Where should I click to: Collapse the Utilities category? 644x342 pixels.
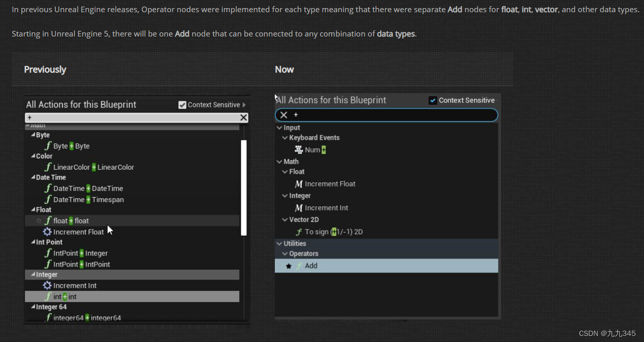279,244
